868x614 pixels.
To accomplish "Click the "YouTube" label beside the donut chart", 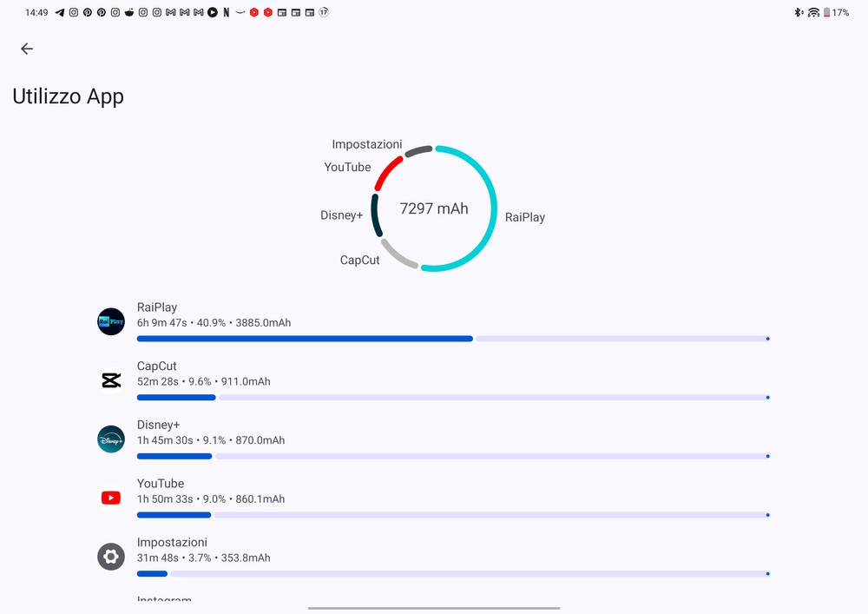I will pyautogui.click(x=348, y=168).
